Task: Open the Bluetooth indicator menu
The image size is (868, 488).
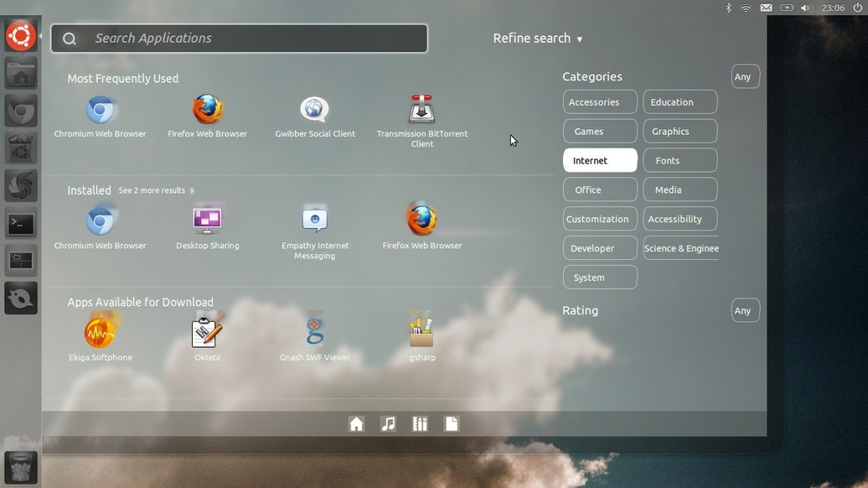Action: point(729,8)
